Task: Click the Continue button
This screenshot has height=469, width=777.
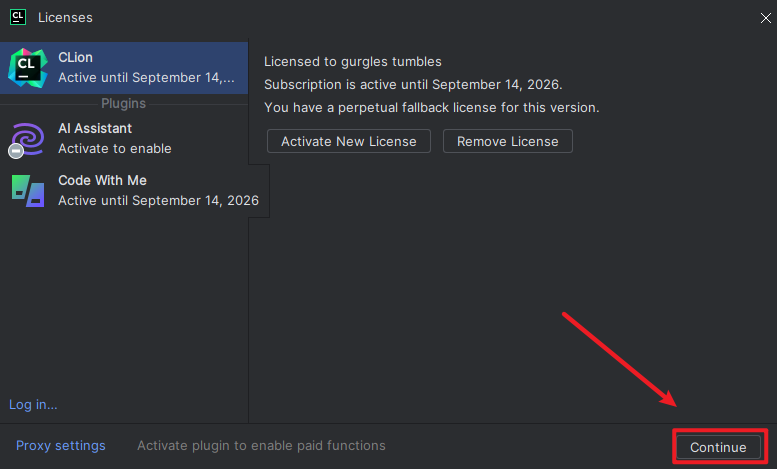Action: click(718, 447)
